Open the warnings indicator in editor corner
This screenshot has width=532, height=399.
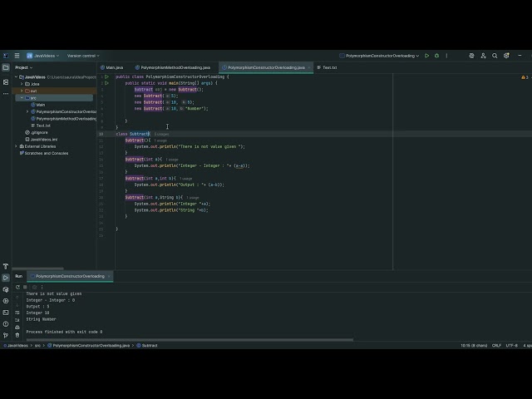pyautogui.click(x=525, y=77)
